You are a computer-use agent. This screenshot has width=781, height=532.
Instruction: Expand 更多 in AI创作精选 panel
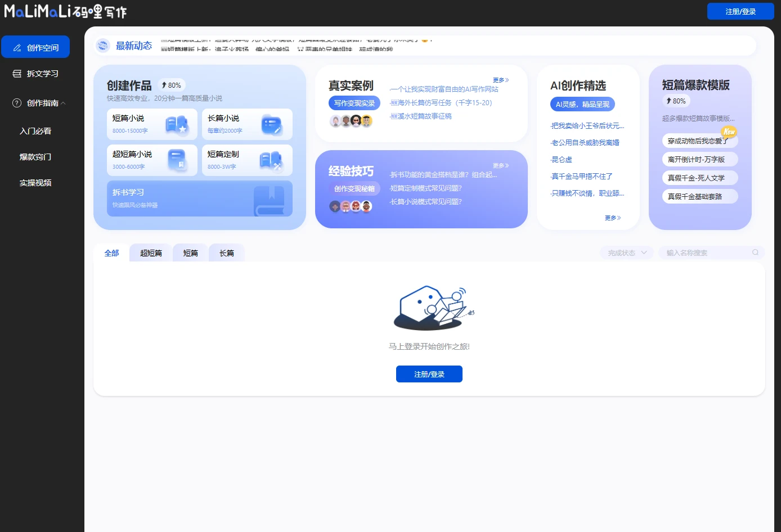tap(612, 218)
